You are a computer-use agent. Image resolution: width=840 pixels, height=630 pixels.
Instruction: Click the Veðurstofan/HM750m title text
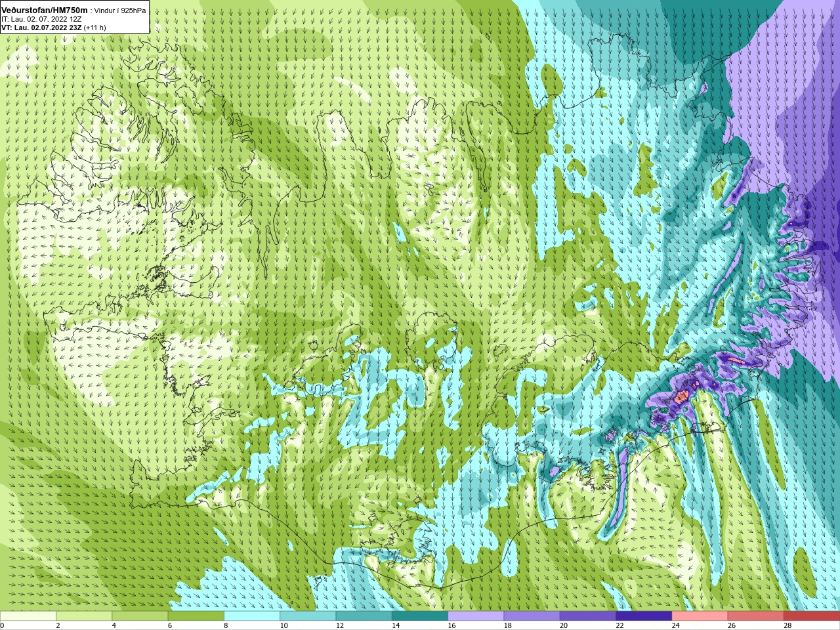pos(44,10)
